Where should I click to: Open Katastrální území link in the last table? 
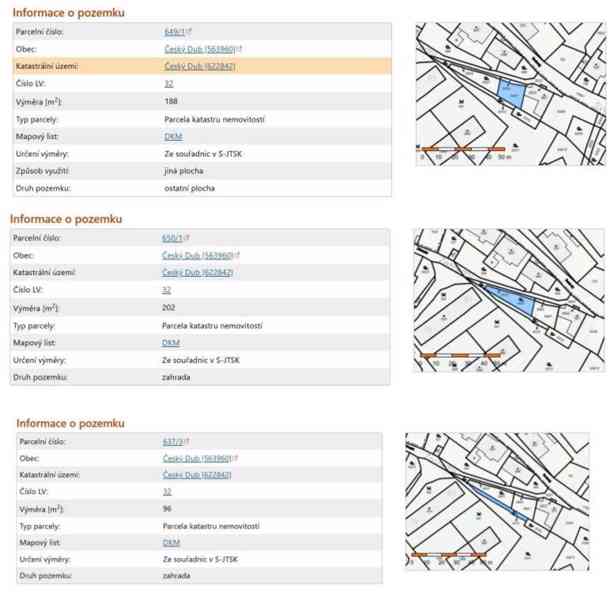coord(197,475)
